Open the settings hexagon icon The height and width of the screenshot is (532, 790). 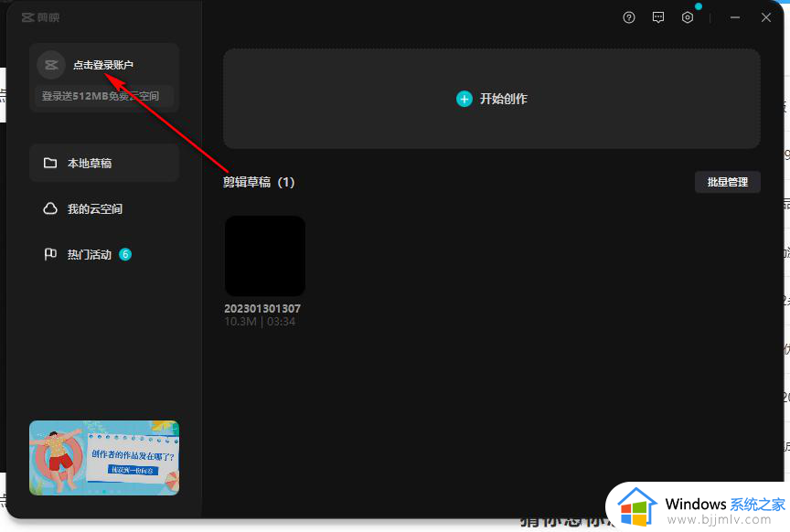coord(688,17)
